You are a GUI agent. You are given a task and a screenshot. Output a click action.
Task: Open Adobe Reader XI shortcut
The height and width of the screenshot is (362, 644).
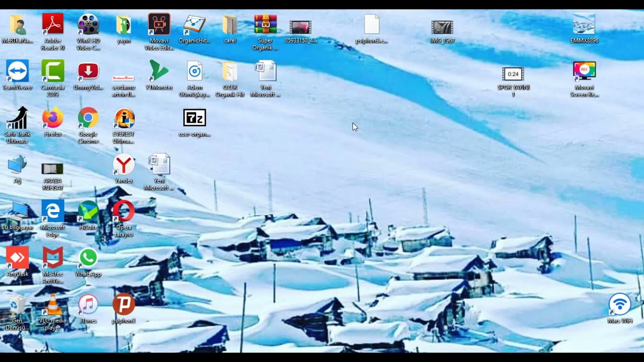[53, 24]
